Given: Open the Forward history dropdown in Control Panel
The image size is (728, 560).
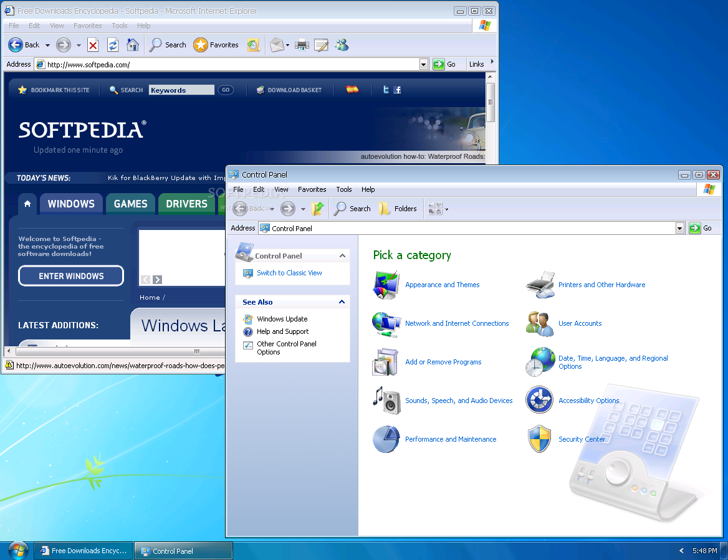Looking at the screenshot, I should (x=303, y=209).
